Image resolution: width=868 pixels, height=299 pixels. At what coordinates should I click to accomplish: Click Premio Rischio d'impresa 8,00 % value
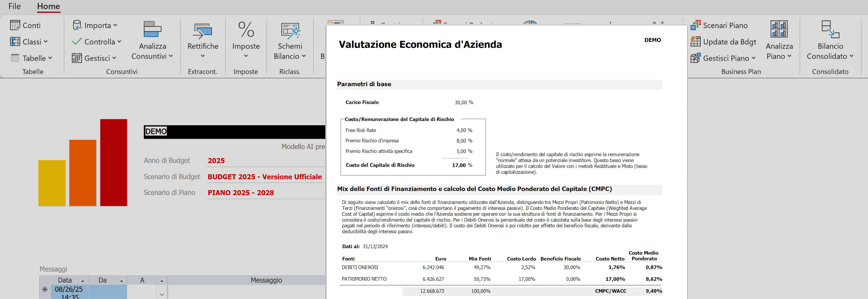pos(464,141)
